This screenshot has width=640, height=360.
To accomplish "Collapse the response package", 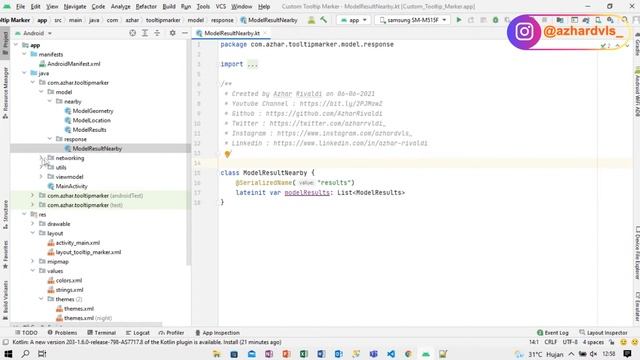I will click(x=50, y=139).
